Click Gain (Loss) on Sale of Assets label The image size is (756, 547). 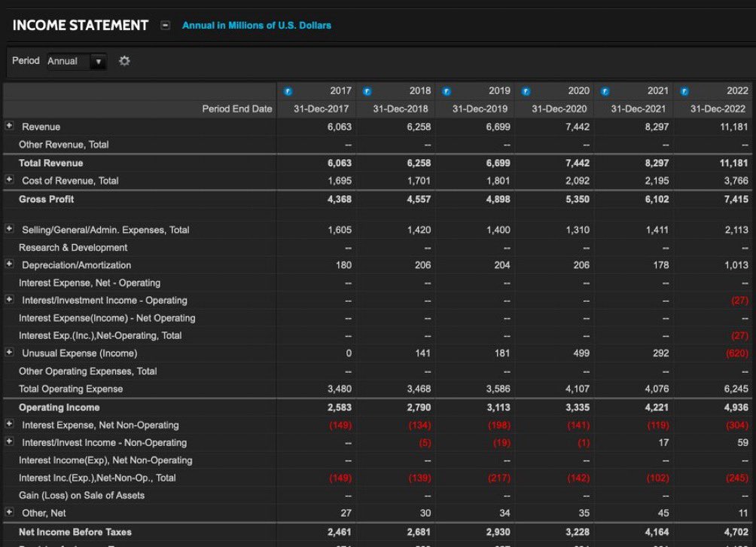tap(81, 495)
